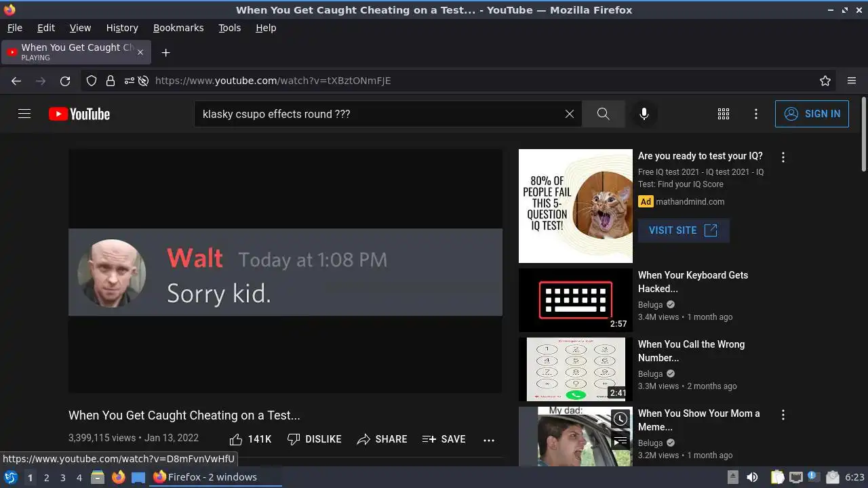Screen dimensions: 868x488
Task: Close the 'When You Get Caught' tab
Action: point(140,52)
